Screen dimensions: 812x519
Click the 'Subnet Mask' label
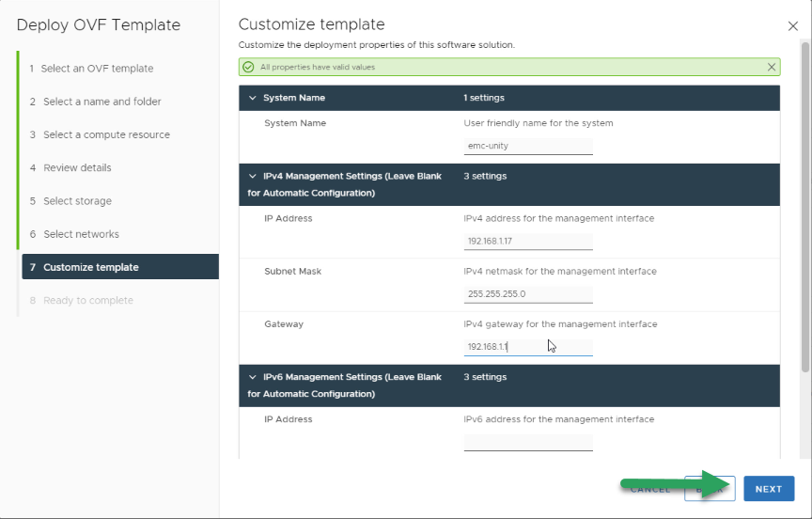292,272
